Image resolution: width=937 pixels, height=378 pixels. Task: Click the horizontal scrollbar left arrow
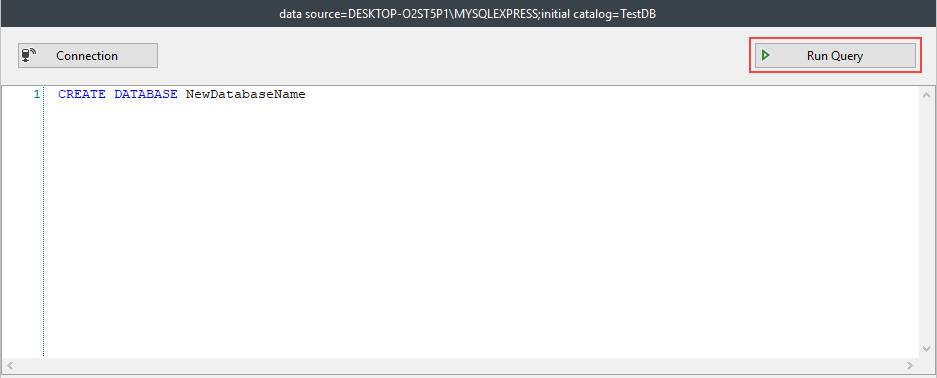(x=10, y=365)
